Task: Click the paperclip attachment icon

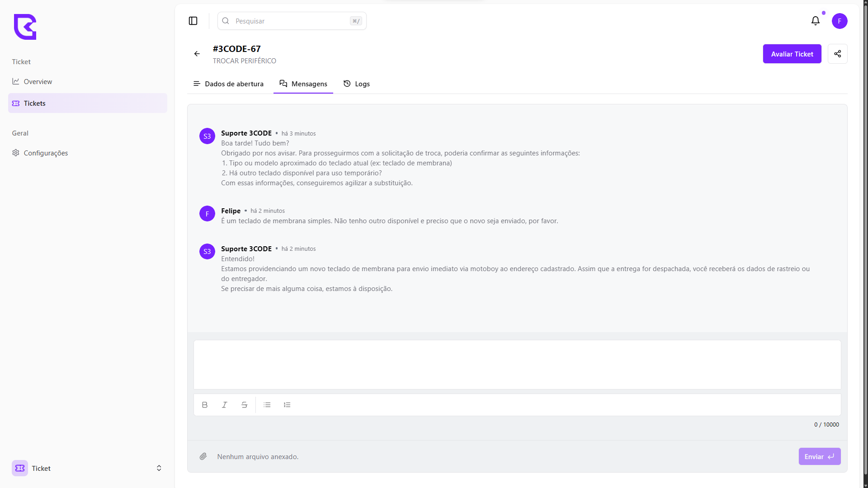Action: (x=203, y=456)
